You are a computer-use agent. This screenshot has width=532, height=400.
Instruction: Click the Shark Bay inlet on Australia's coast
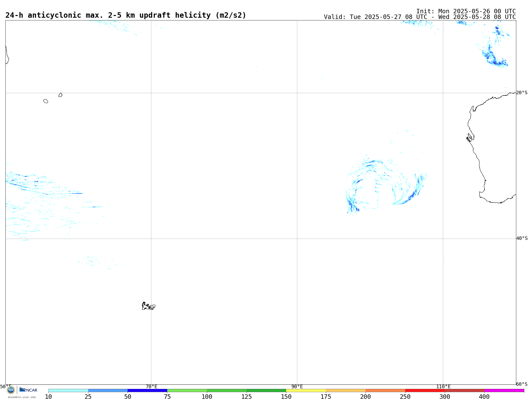point(470,137)
